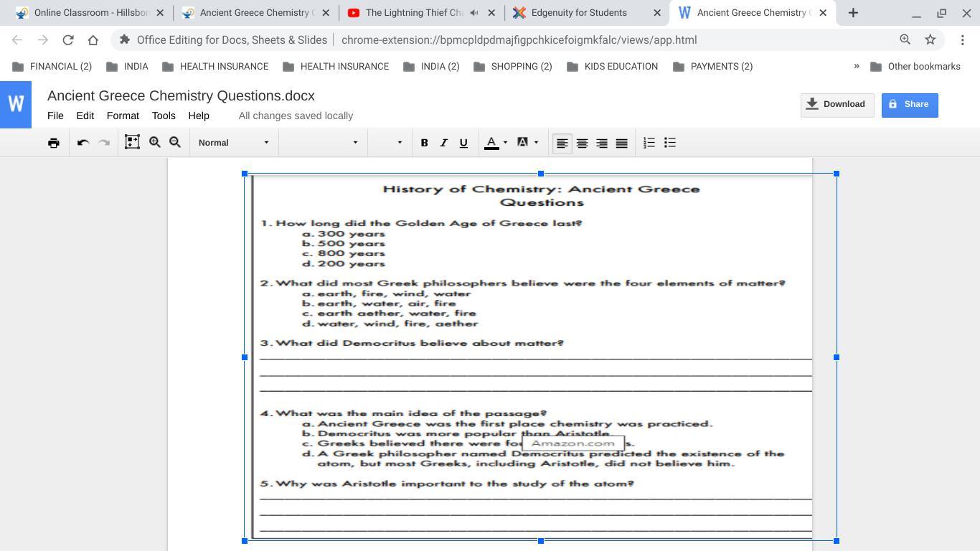Open the FINANCIAL (2) bookmark folder
The image size is (980, 551).
click(52, 66)
